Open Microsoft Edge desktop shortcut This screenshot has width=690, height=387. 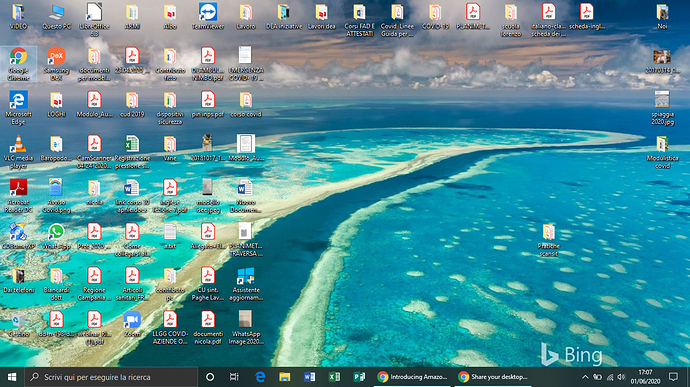18,108
